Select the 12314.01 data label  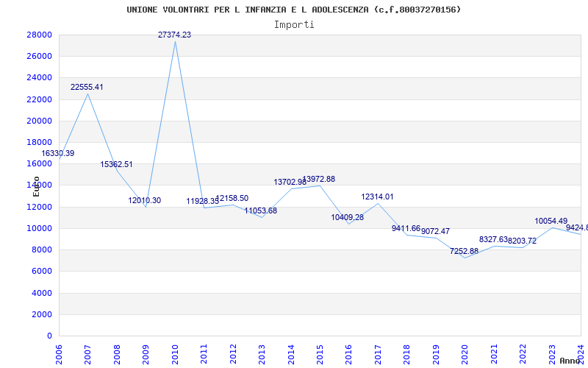(377, 197)
